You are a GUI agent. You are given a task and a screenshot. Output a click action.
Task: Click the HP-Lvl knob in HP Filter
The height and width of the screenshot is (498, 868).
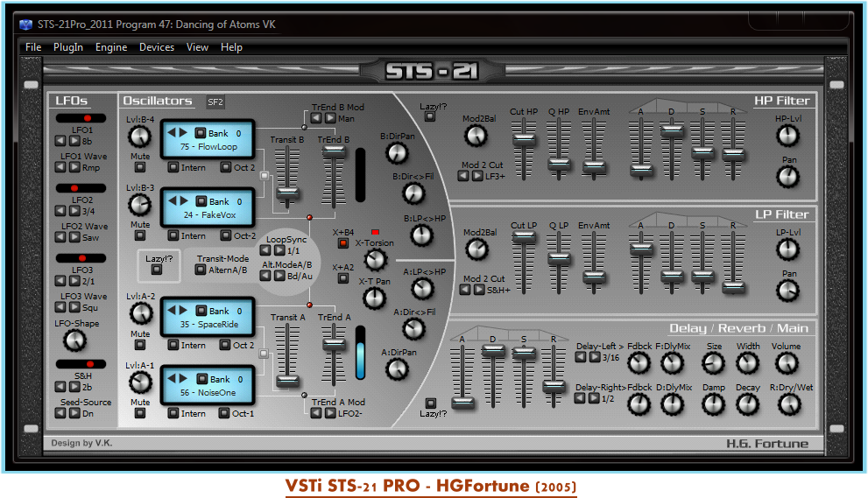point(787,136)
